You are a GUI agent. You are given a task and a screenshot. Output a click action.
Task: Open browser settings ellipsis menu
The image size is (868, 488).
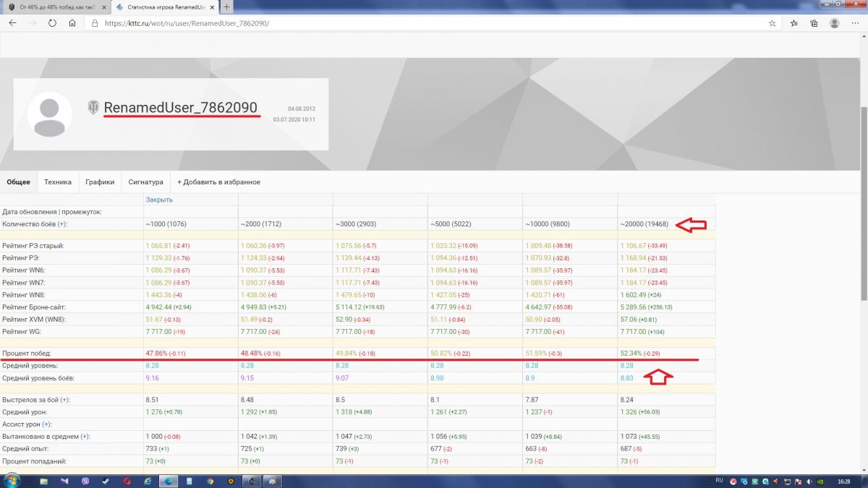tap(855, 23)
